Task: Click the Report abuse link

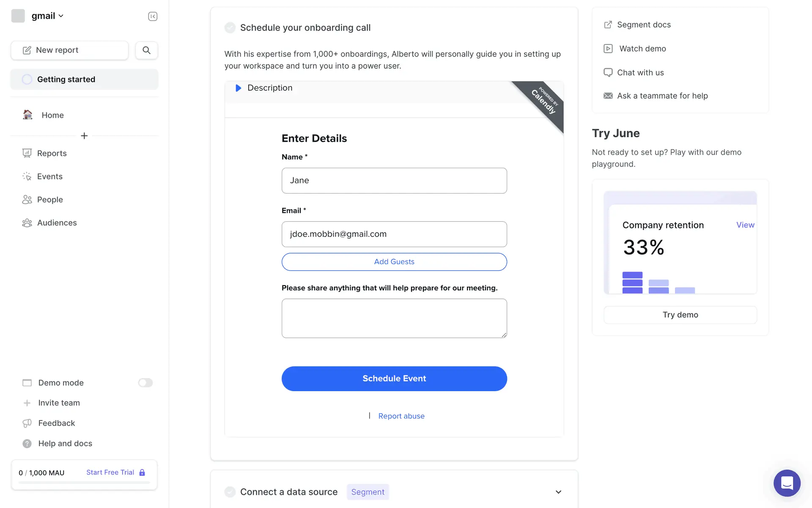Action: (x=401, y=416)
